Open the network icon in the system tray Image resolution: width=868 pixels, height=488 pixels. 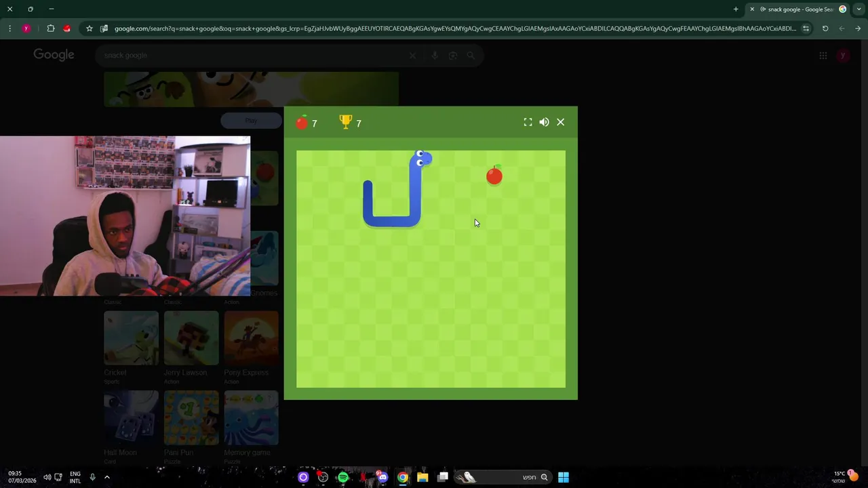pyautogui.click(x=58, y=477)
